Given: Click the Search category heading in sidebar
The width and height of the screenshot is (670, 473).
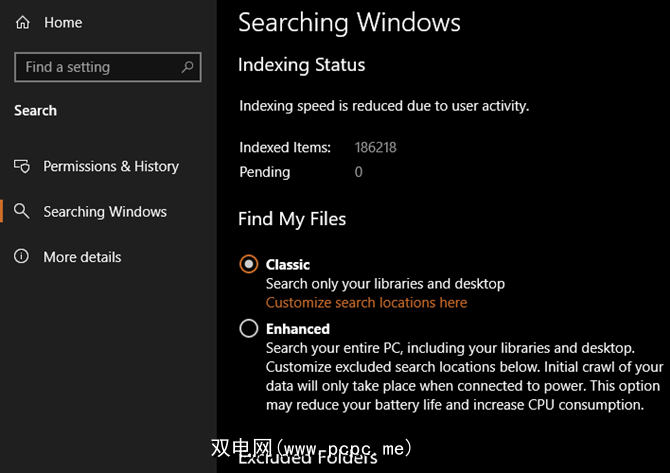Looking at the screenshot, I should [36, 111].
